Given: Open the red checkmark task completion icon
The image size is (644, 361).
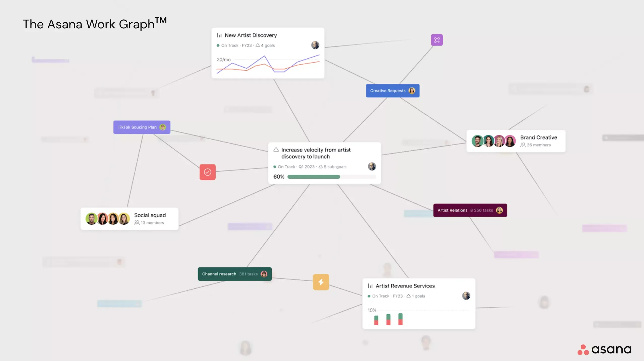Looking at the screenshot, I should (208, 172).
